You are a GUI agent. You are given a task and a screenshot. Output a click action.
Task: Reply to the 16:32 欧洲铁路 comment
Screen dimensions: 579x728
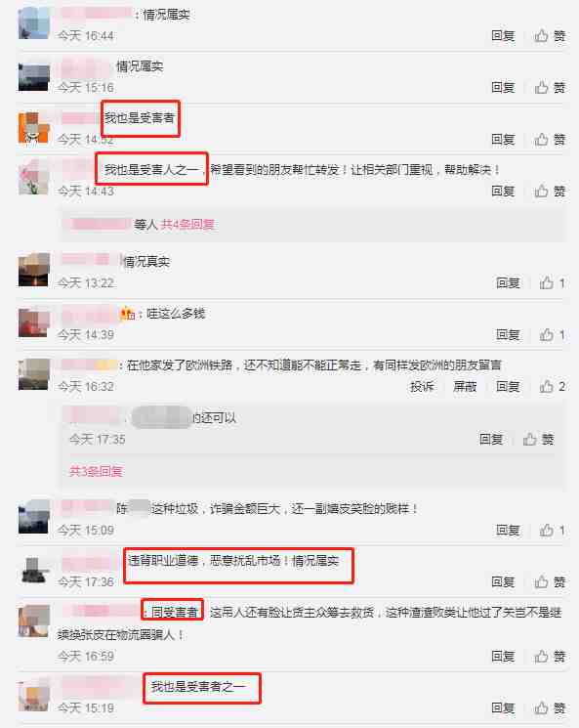pyautogui.click(x=508, y=386)
